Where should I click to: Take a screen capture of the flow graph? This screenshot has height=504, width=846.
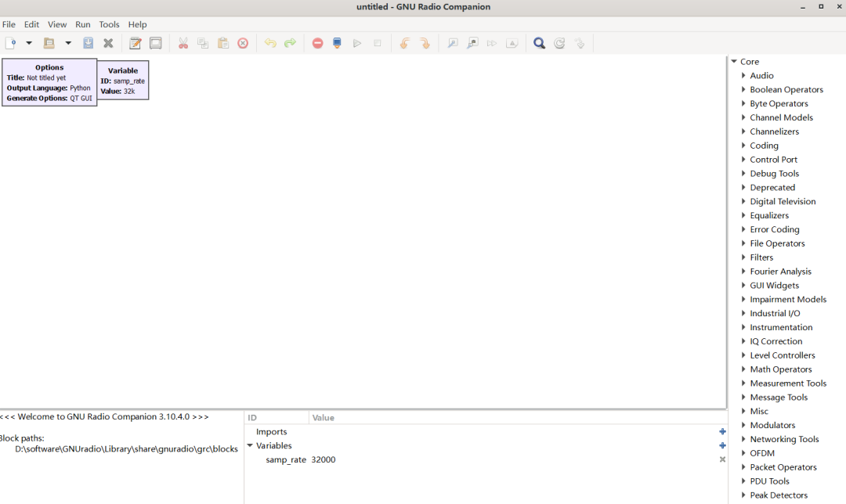tap(155, 43)
